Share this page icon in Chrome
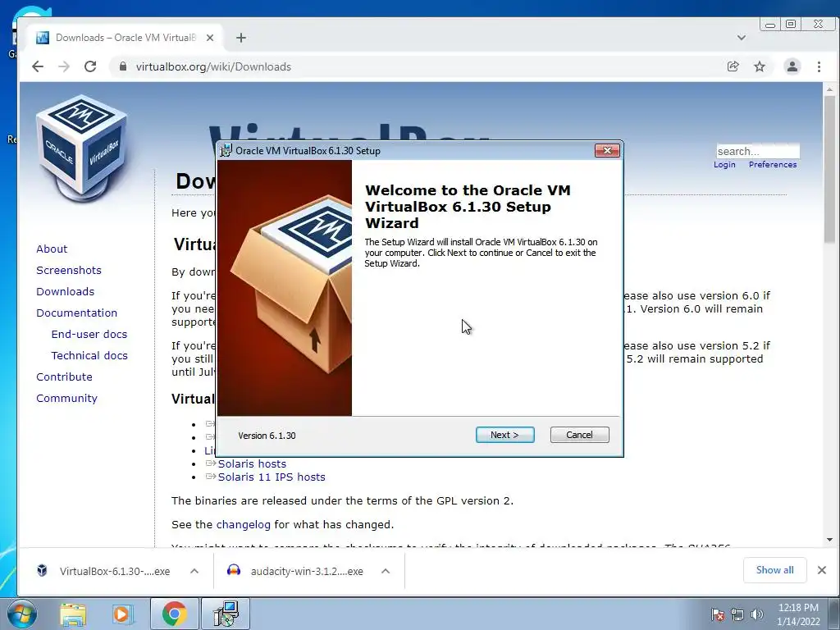The height and width of the screenshot is (630, 840). tap(733, 66)
